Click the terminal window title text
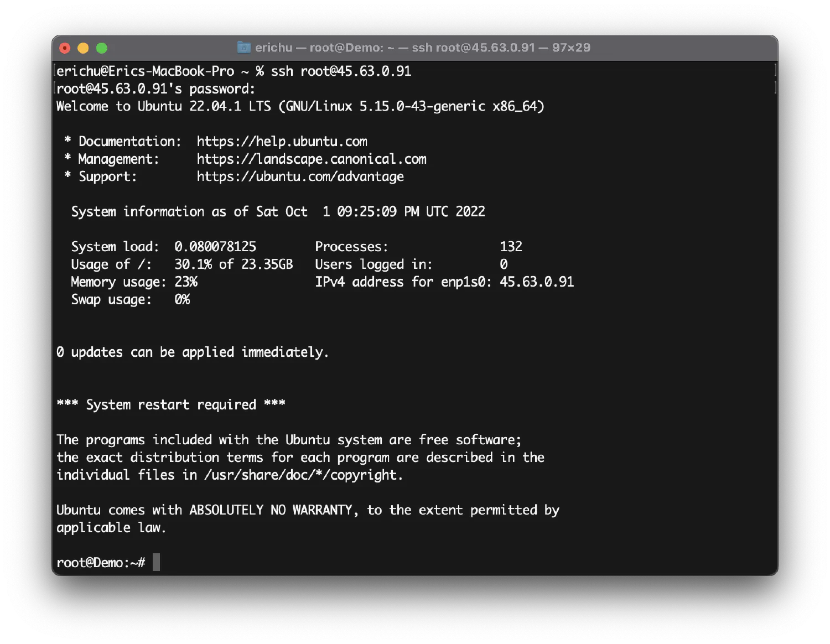Screen dimensions: 830x644 click(x=423, y=48)
